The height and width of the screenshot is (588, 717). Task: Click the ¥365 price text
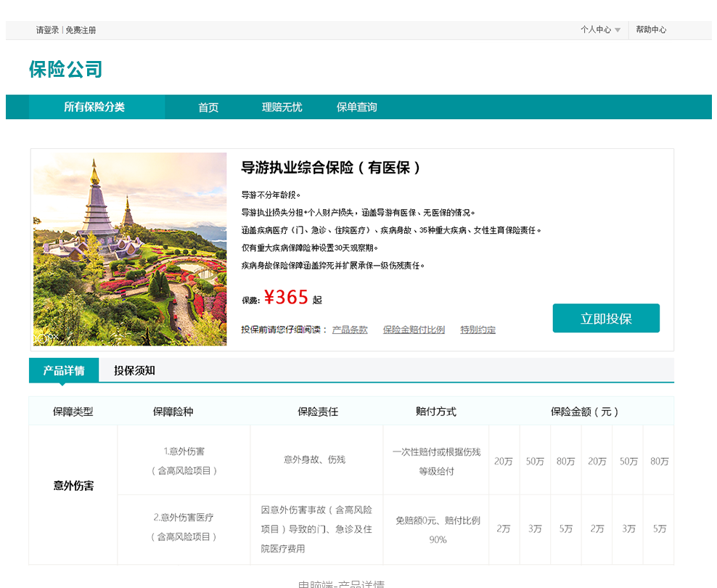click(286, 298)
